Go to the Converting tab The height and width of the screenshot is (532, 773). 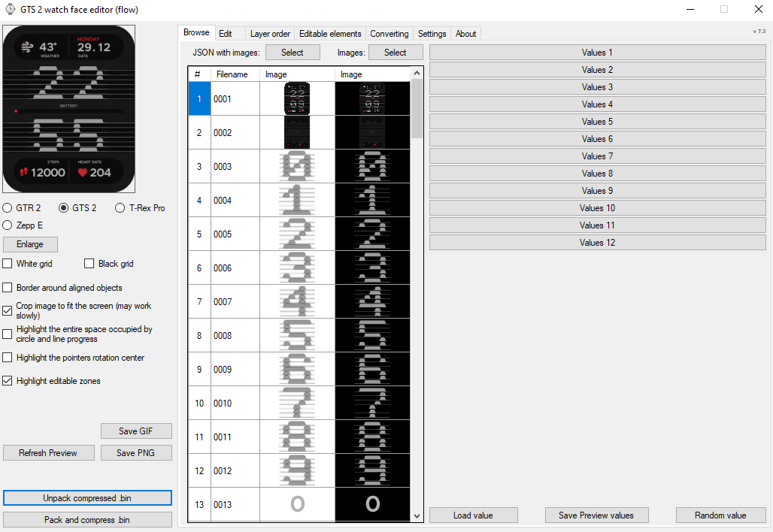pos(390,34)
